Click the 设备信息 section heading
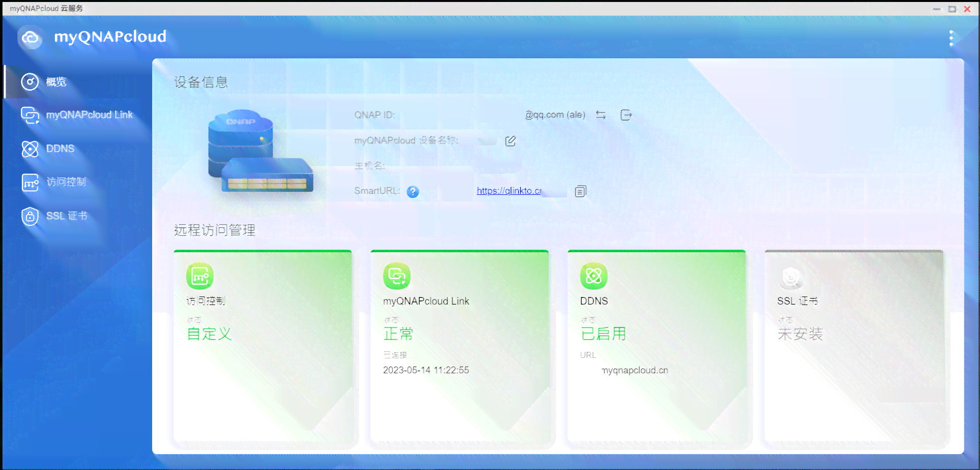This screenshot has height=470, width=980. pyautogui.click(x=201, y=82)
